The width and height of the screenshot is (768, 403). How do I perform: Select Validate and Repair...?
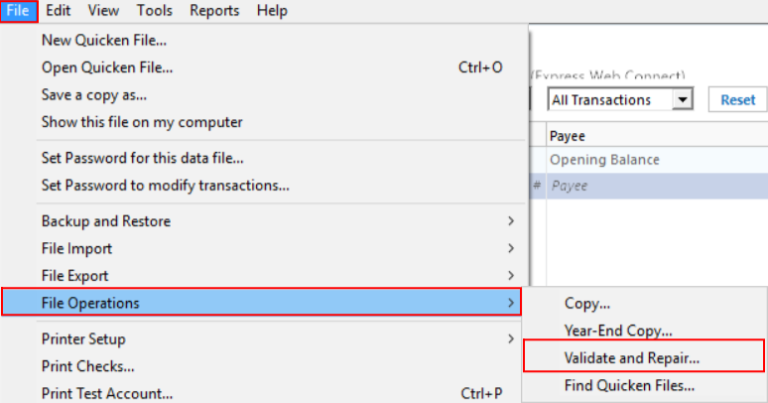pos(644,356)
